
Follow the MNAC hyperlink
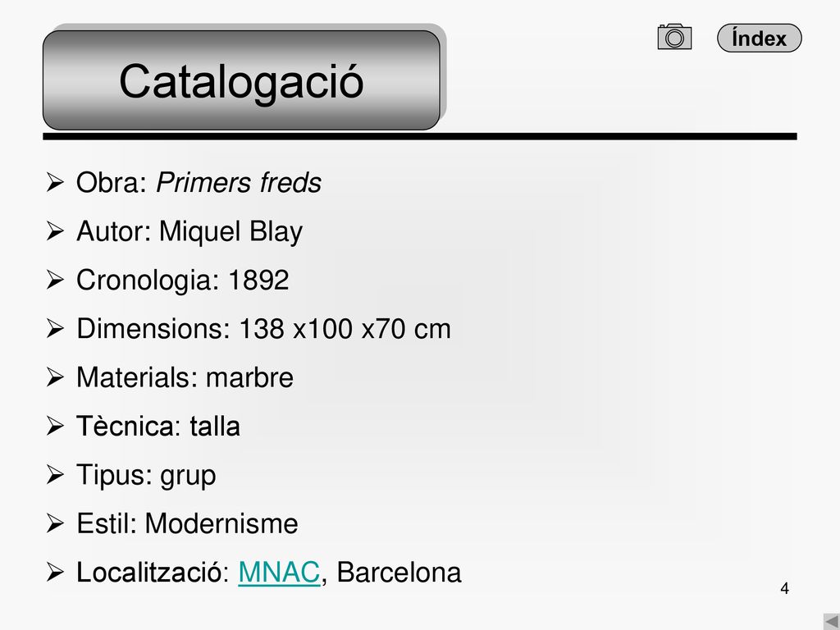point(279,572)
